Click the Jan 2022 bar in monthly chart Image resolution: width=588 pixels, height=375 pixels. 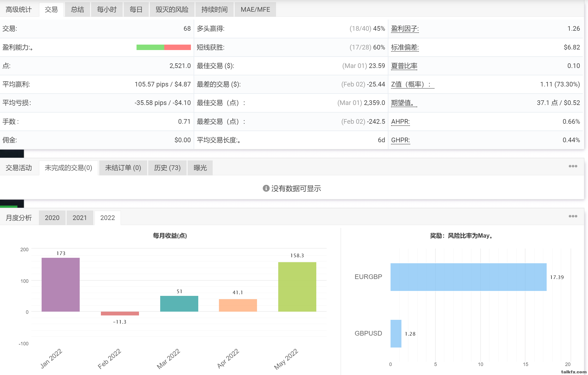[61, 285]
